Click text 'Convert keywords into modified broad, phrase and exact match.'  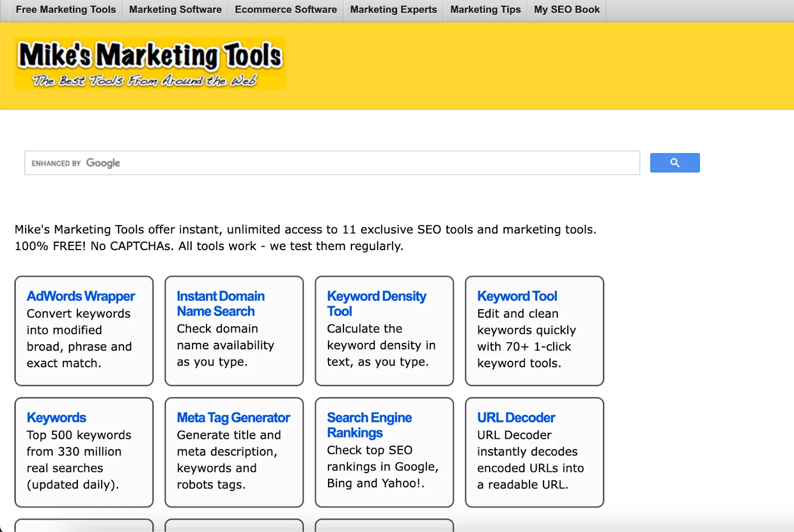coord(79,338)
